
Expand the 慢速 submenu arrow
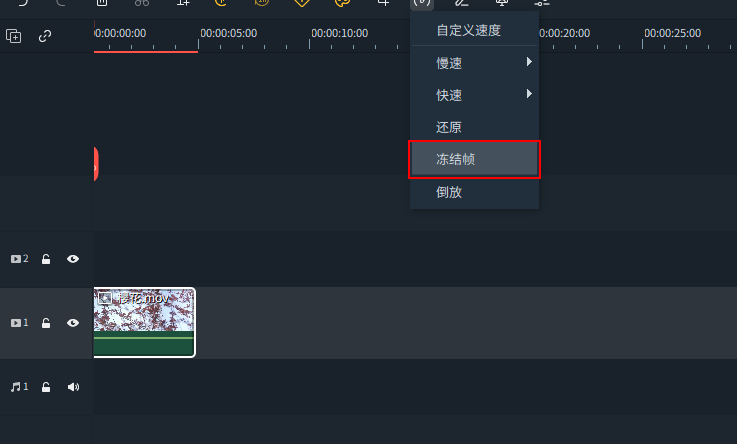(x=529, y=62)
